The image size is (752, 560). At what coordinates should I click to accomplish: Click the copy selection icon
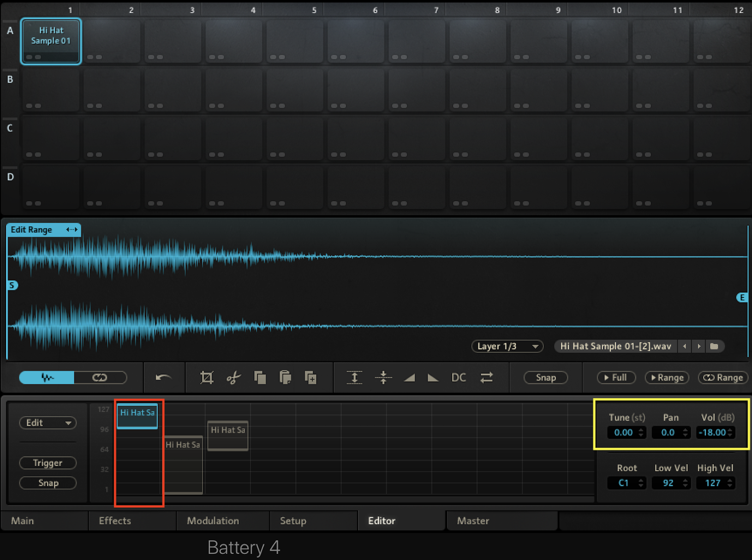coord(260,377)
